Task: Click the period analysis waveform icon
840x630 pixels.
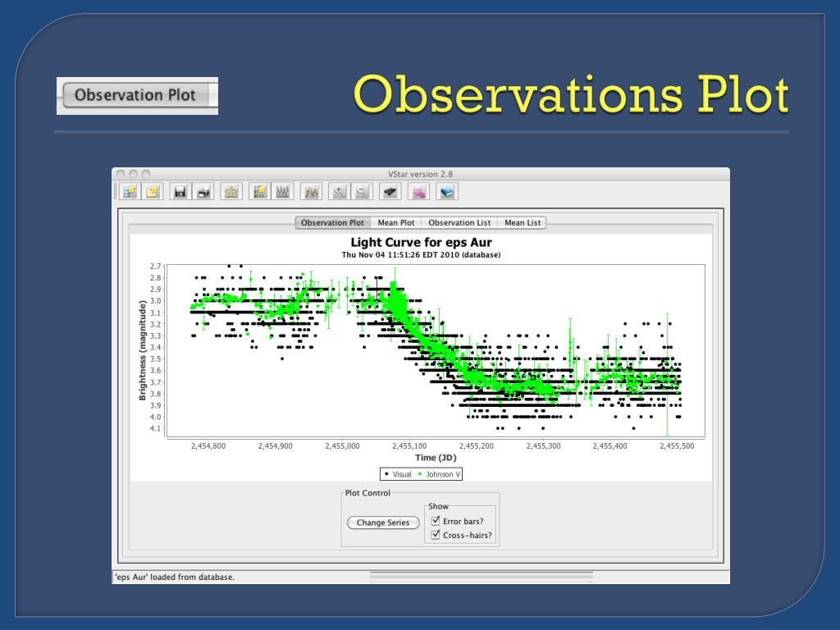Action: [x=282, y=191]
